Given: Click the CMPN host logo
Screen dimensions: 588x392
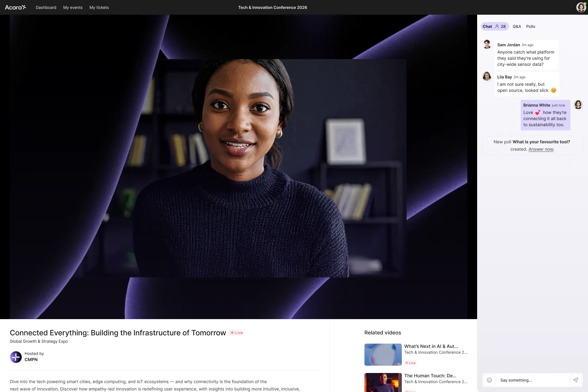Looking at the screenshot, I should [x=16, y=357].
